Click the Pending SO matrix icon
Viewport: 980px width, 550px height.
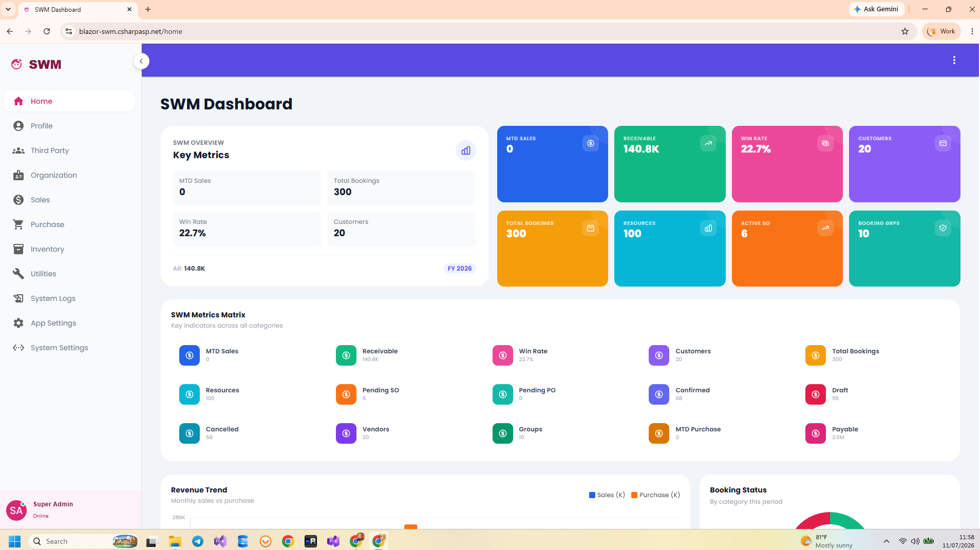tap(346, 394)
